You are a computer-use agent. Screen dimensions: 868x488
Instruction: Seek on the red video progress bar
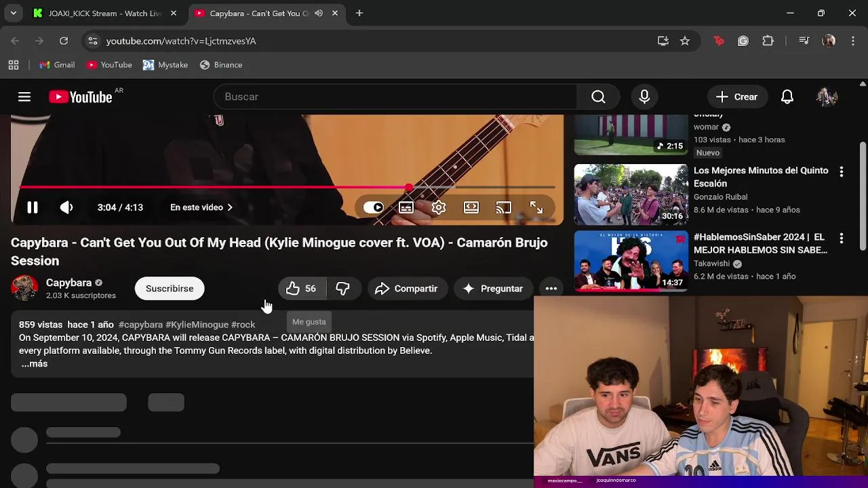tap(287, 187)
